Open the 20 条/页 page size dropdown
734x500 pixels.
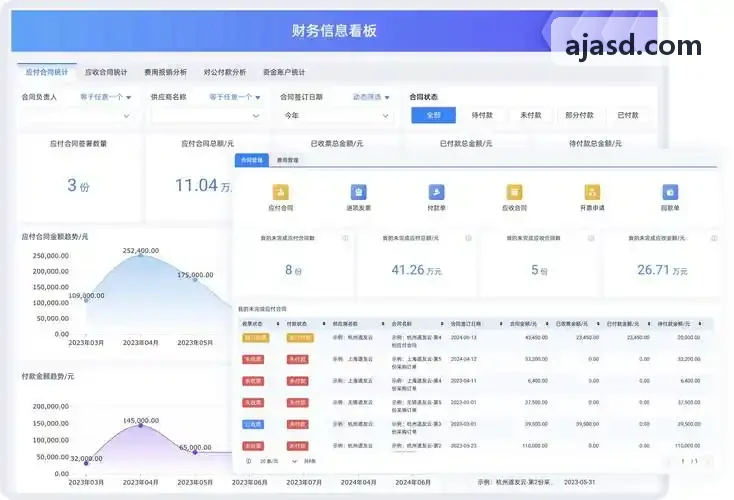pyautogui.click(x=278, y=461)
